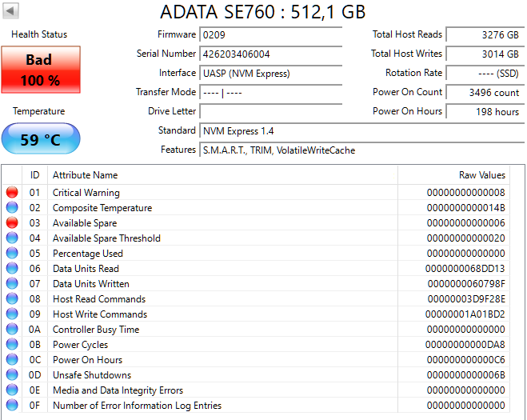Select the Interface field UASP (NVM Express)
Screen dimensions: 527x420
(x=271, y=73)
